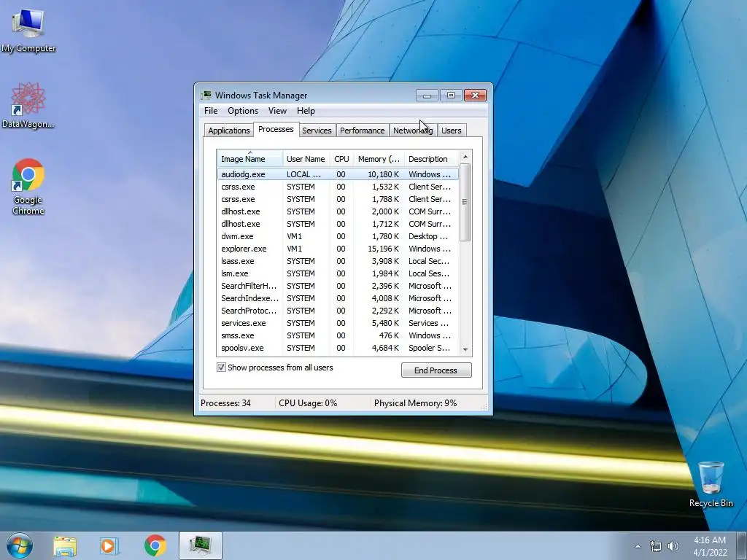The width and height of the screenshot is (747, 560).
Task: Select the audiodg.exe process row
Action: (338, 174)
